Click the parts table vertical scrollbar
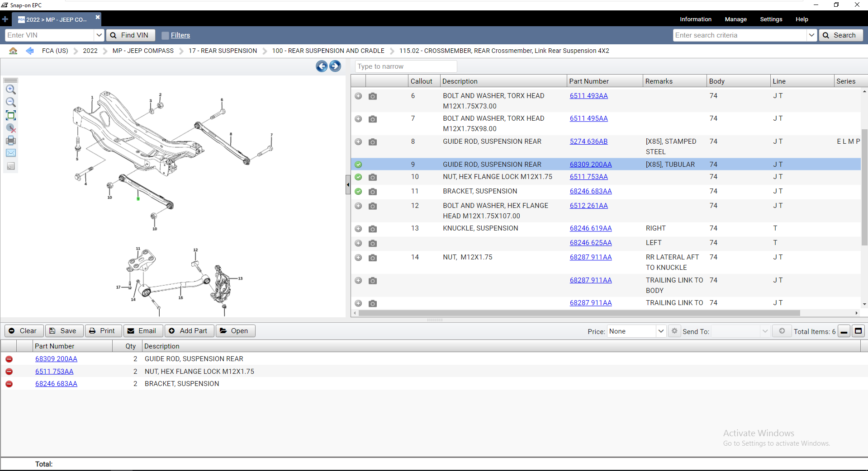868x471 pixels. click(x=864, y=188)
